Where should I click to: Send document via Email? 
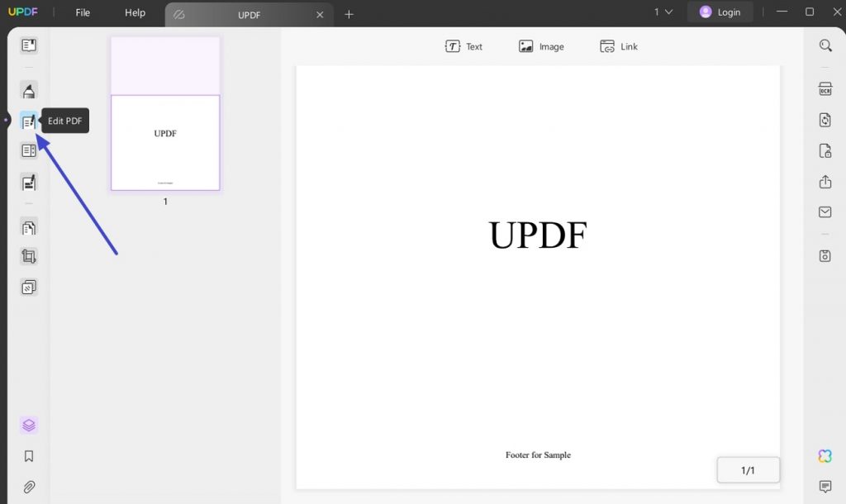[825, 212]
